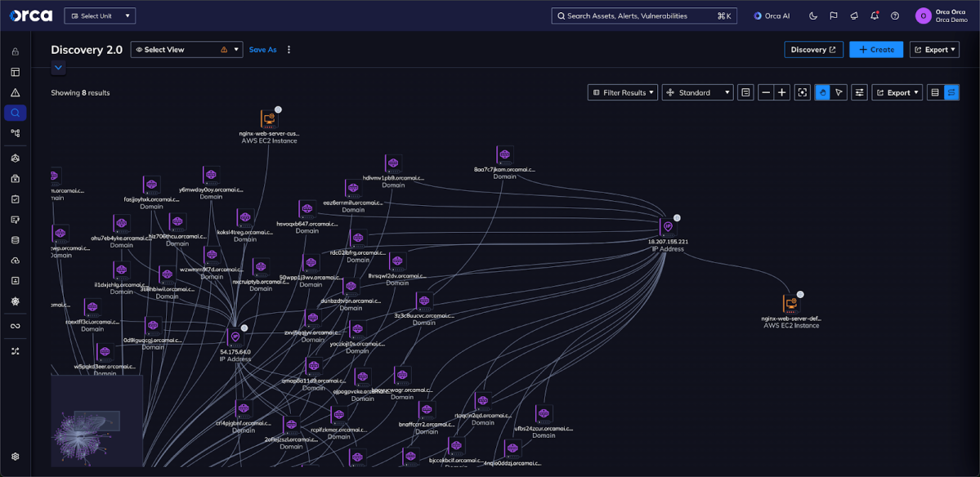Activate the pan hand tool
Viewport: 980px width, 477px height.
point(823,91)
